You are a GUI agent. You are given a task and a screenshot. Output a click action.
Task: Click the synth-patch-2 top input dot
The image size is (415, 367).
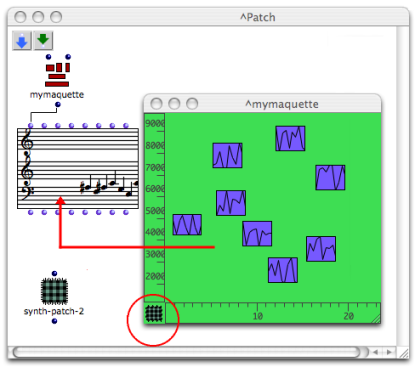pyautogui.click(x=54, y=274)
